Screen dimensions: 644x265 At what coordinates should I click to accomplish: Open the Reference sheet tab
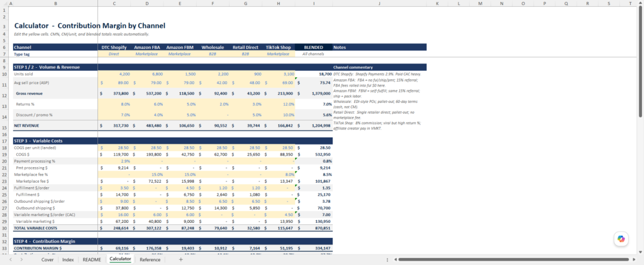[150, 260]
